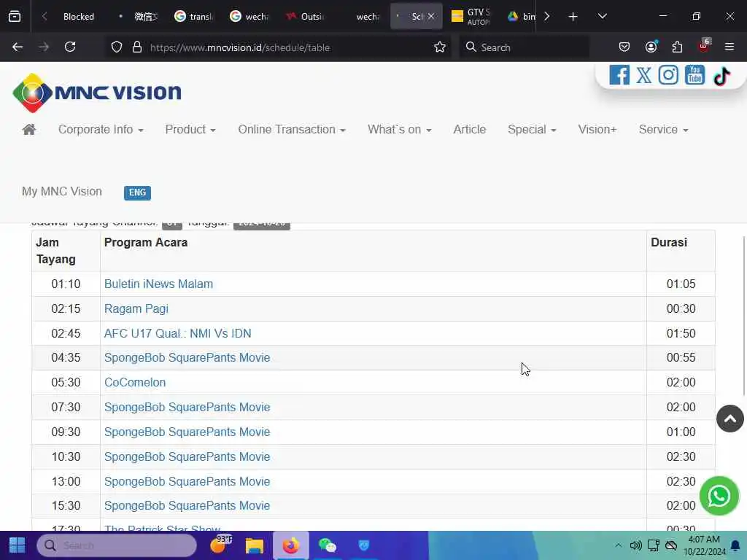Image resolution: width=747 pixels, height=560 pixels.
Task: Click the browser forward arrow
Action: pyautogui.click(x=44, y=47)
